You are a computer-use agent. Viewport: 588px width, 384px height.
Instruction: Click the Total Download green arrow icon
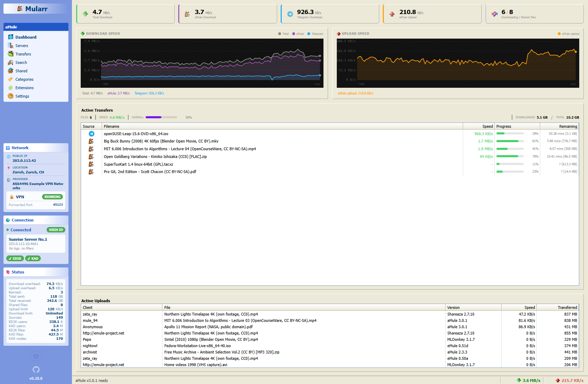[85, 14]
